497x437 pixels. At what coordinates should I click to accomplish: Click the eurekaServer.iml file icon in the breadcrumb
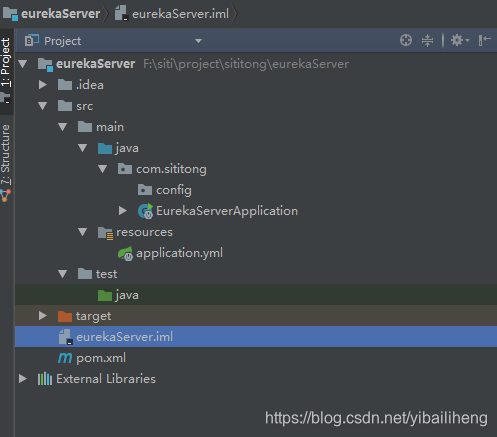point(121,14)
